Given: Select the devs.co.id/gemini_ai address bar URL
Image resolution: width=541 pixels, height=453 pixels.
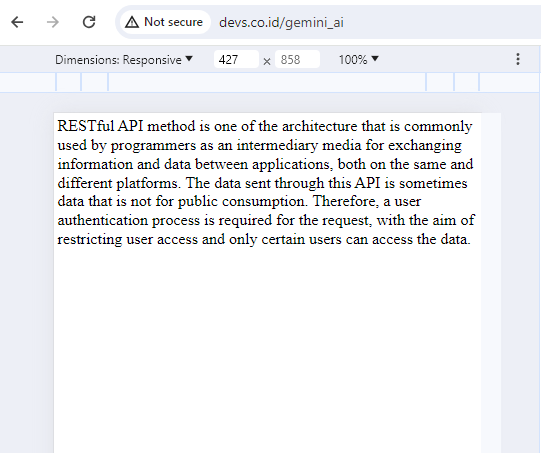Looking at the screenshot, I should point(281,23).
